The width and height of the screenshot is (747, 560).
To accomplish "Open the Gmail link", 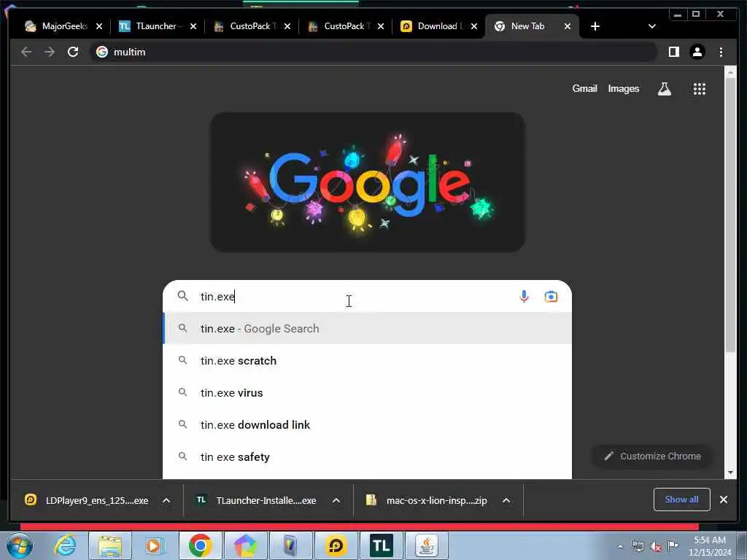I will [584, 88].
